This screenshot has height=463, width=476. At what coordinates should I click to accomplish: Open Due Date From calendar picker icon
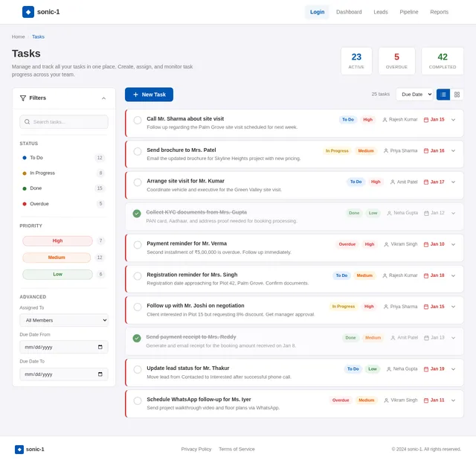100,347
